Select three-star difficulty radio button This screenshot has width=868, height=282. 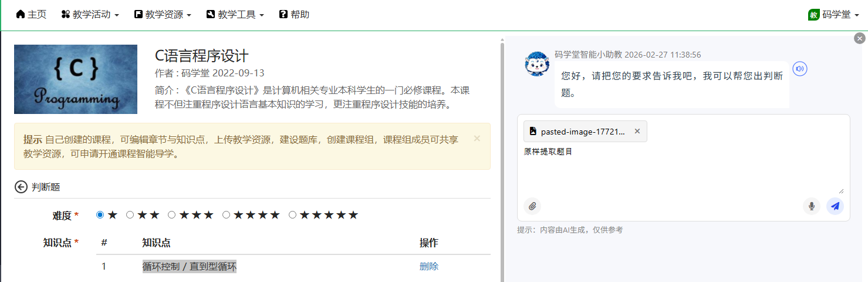[172, 215]
